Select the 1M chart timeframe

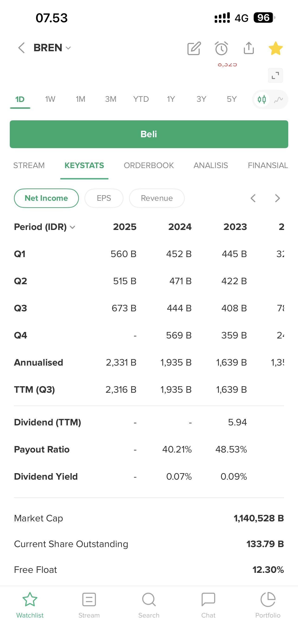point(81,99)
